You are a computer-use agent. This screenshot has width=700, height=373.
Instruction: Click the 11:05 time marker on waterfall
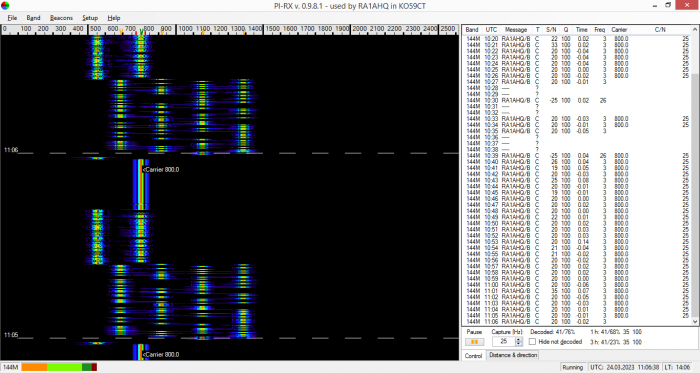point(11,335)
